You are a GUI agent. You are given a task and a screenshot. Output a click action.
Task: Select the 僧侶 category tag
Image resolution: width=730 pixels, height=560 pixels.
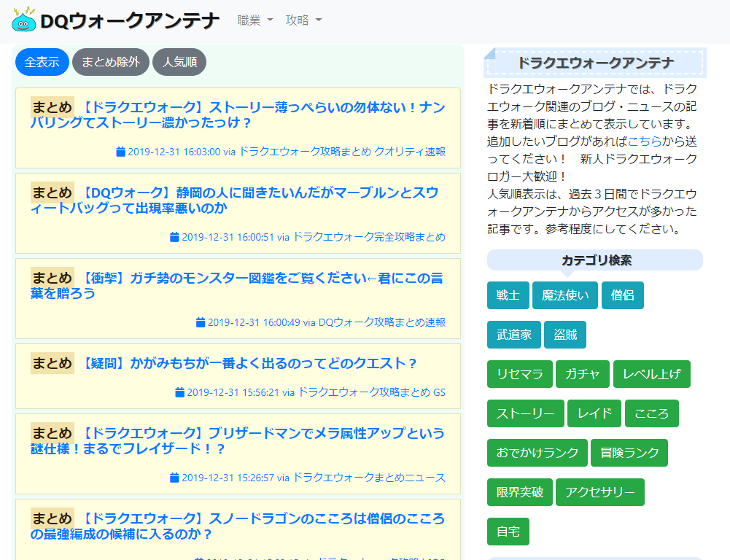tap(623, 295)
